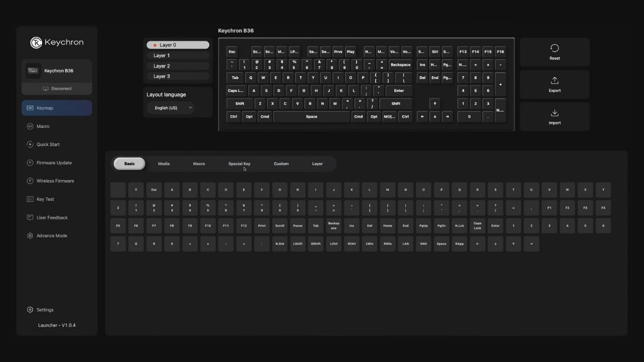Select F16 key on keyboard layout

click(500, 51)
